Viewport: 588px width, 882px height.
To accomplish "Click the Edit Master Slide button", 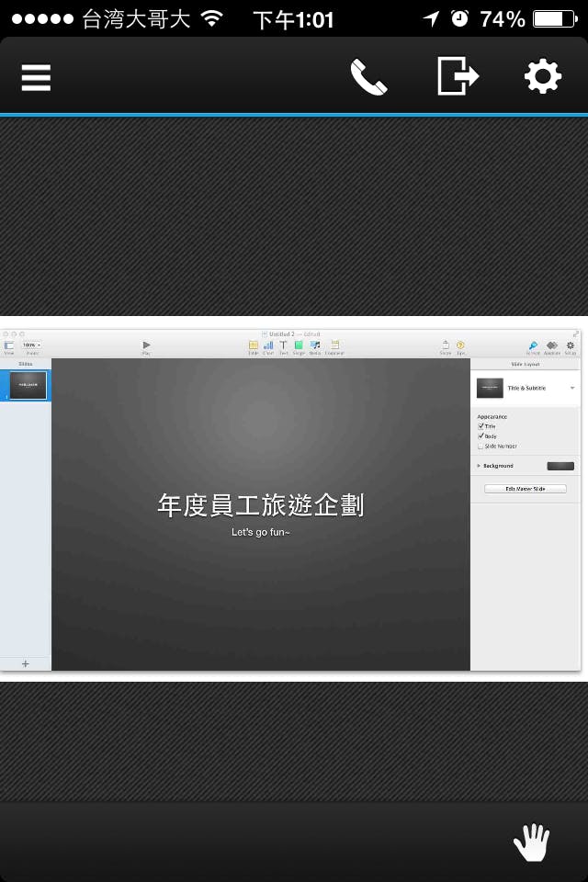I will point(526,489).
